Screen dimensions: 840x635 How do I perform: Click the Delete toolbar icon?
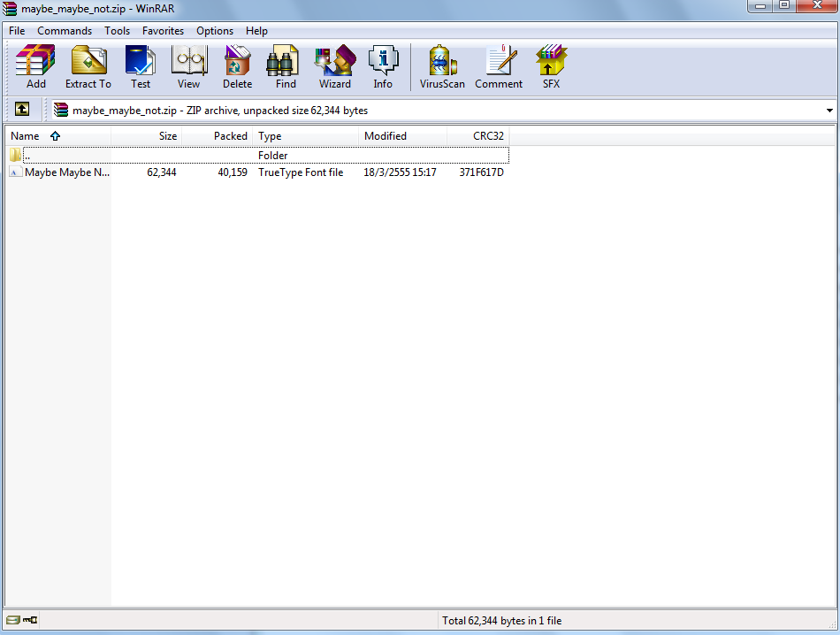[x=237, y=67]
